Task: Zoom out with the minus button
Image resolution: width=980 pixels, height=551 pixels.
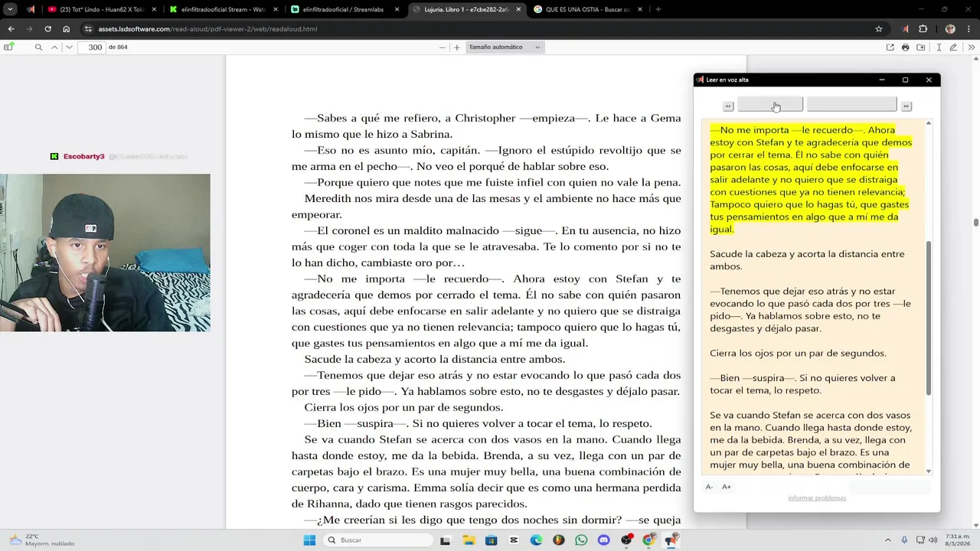Action: pyautogui.click(x=442, y=47)
